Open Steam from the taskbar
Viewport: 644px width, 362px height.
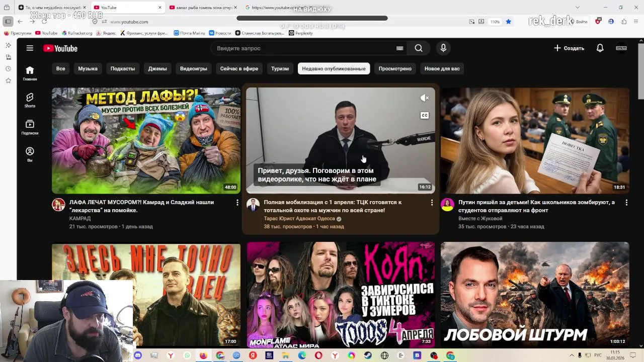coord(367,355)
